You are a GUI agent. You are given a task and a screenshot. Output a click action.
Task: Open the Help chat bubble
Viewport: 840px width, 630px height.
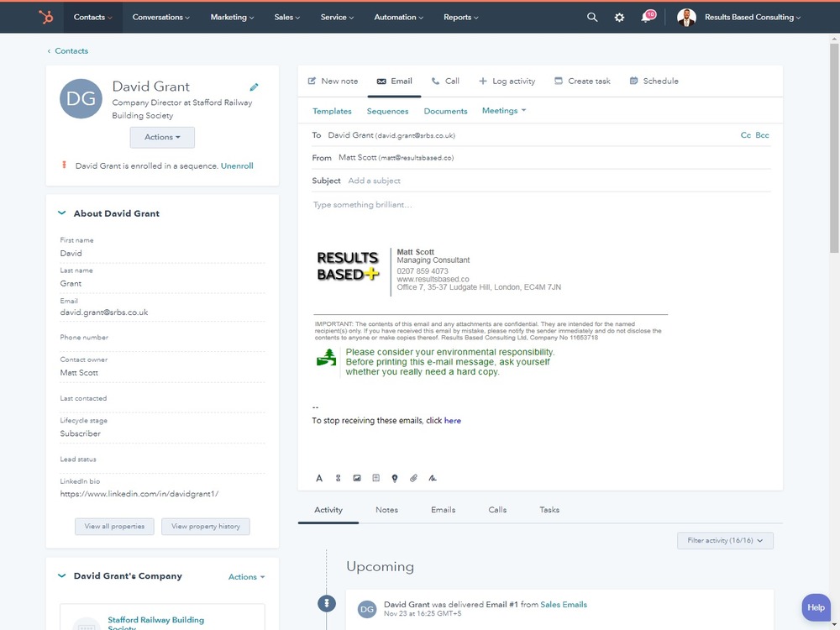pyautogui.click(x=816, y=607)
